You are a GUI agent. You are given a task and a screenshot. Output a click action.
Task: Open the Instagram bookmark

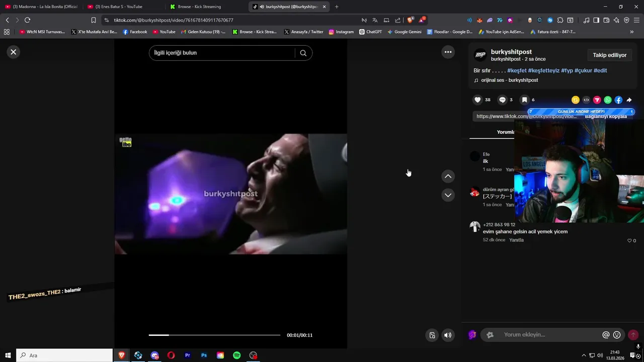[341, 32]
